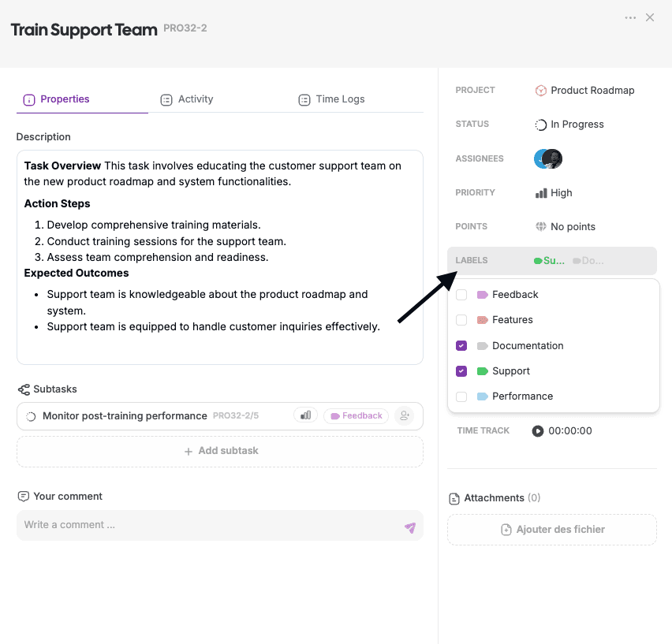
Task: Click subtask ID PRO32-2/5
Action: click(236, 415)
